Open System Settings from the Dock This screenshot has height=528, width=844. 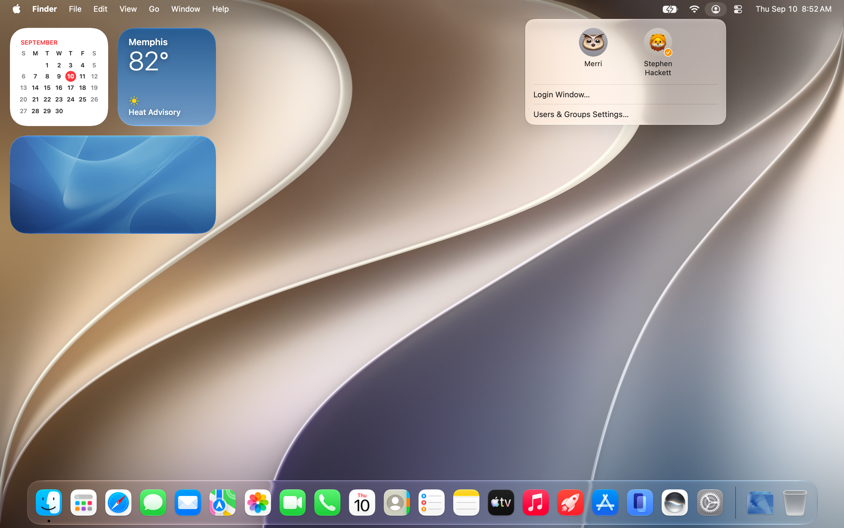click(x=709, y=502)
